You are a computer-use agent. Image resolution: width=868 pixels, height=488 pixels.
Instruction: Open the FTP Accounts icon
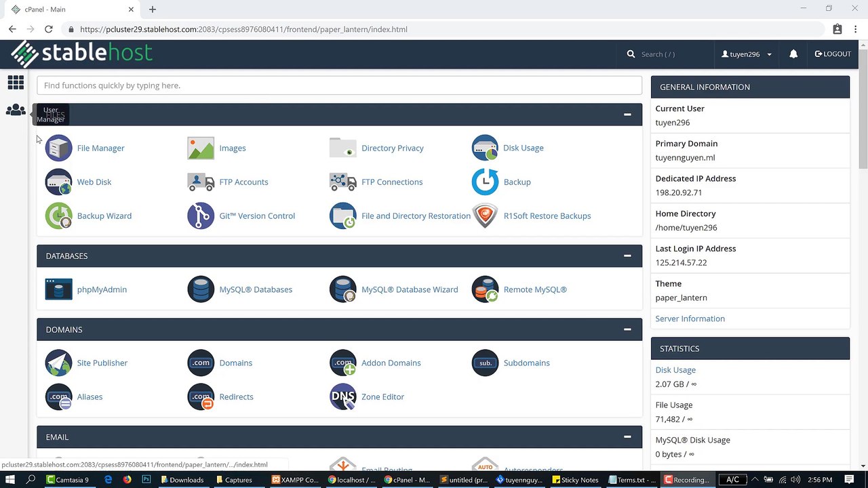[201, 182]
